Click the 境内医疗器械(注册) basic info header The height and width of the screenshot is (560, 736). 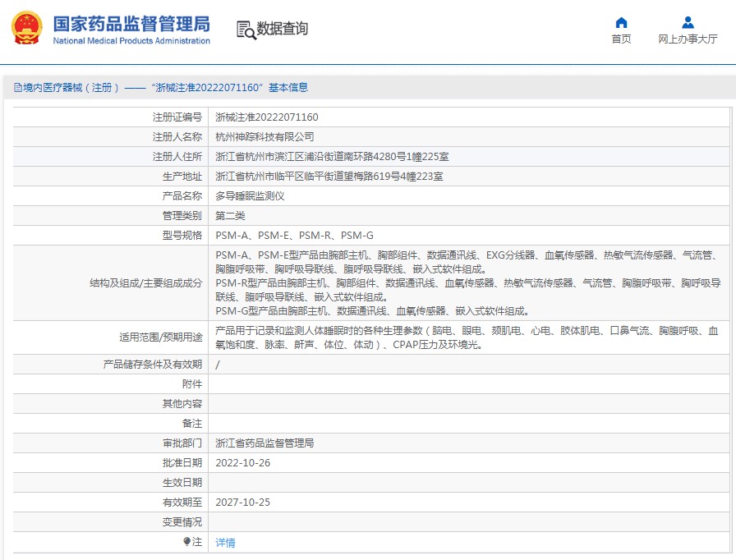coord(161,88)
